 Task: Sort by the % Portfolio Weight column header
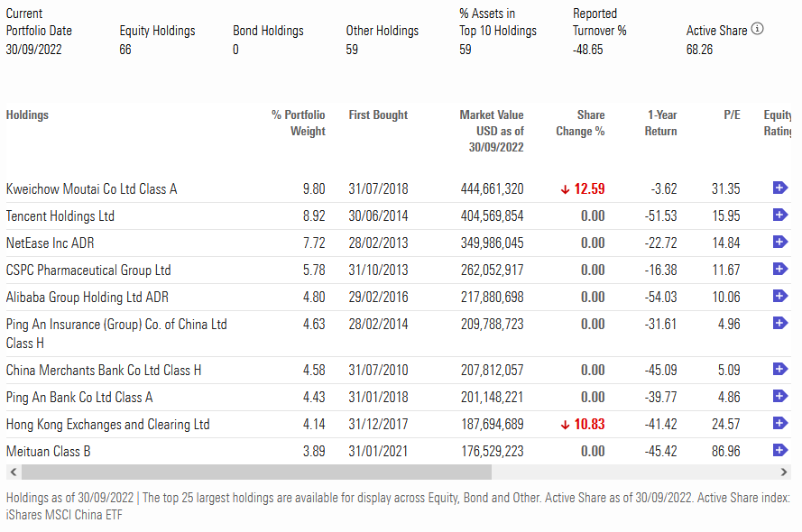point(298,123)
